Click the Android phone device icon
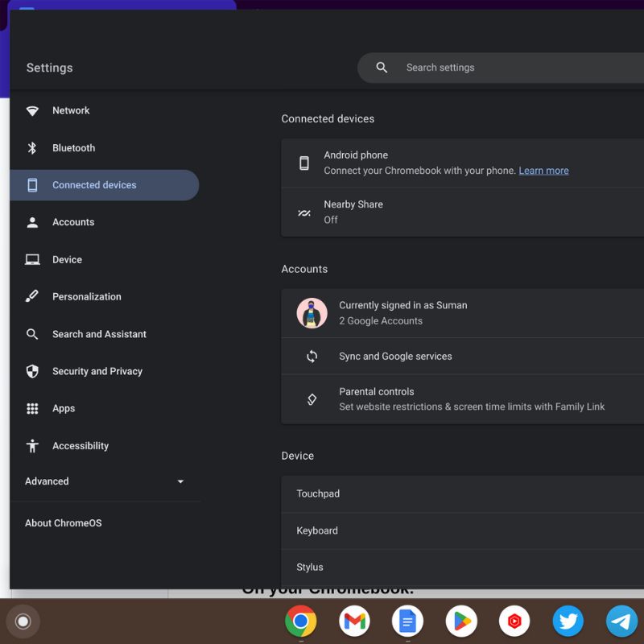The width and height of the screenshot is (644, 644). tap(304, 163)
